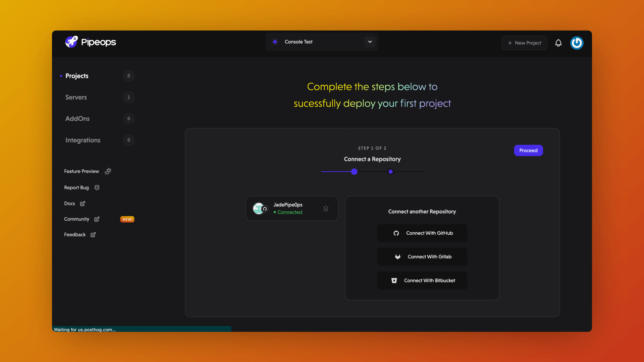The image size is (644, 362).
Task: Expand the Console Test project dropdown
Action: click(370, 42)
